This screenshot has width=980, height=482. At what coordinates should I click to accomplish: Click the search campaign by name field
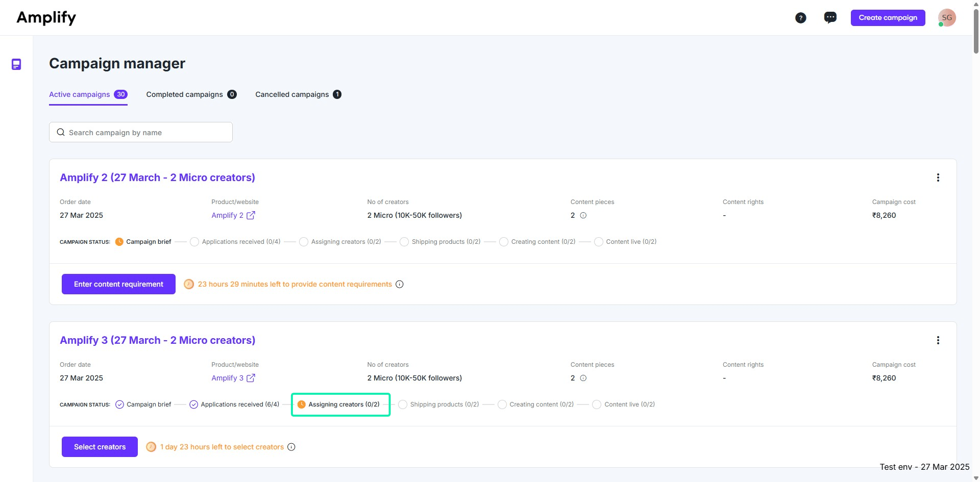141,132
